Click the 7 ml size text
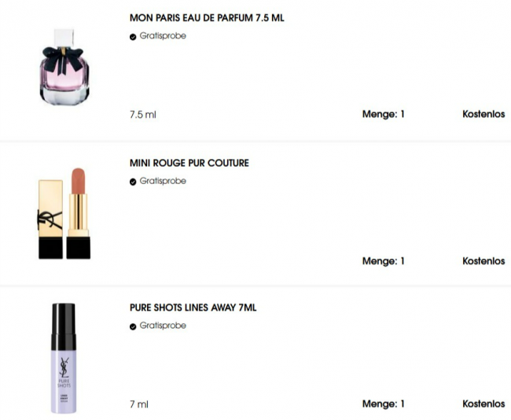Screen dimensions: 511x420 [139, 405]
